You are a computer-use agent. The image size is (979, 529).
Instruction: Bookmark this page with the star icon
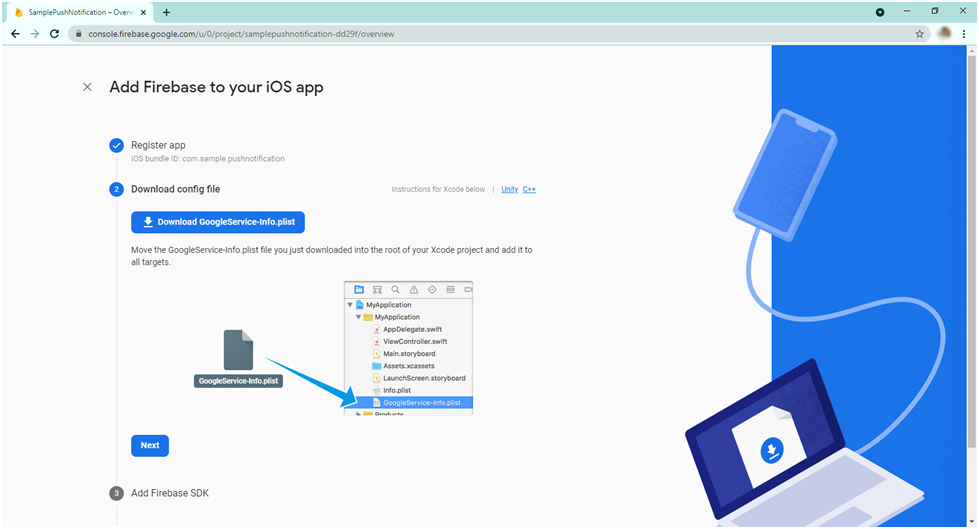point(919,34)
